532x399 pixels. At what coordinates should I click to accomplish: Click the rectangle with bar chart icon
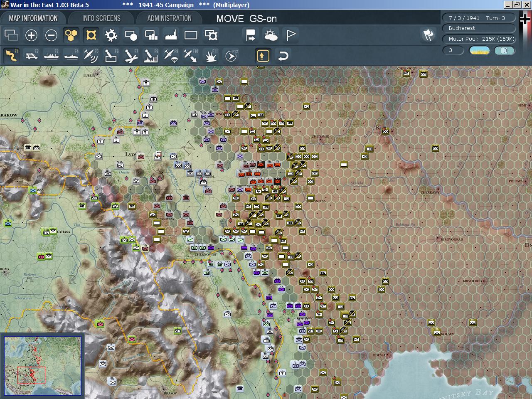click(x=151, y=35)
